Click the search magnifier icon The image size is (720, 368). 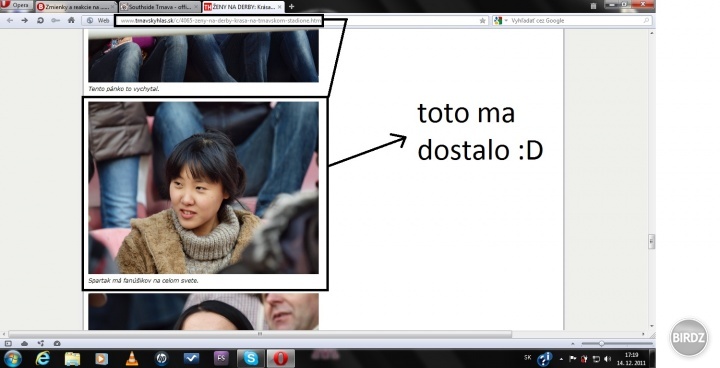click(647, 21)
